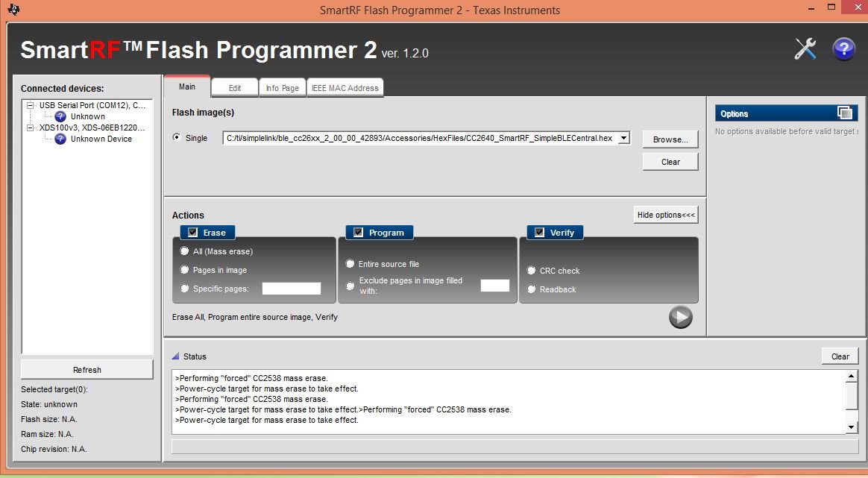Click the question icon beside Unknown
868x478 pixels.
pyautogui.click(x=60, y=116)
